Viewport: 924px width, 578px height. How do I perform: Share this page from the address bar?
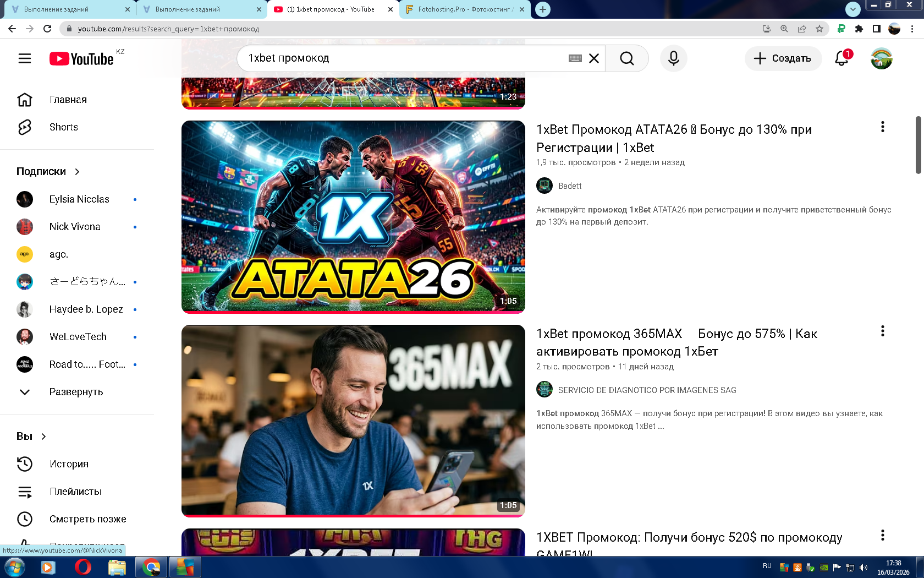(x=802, y=29)
